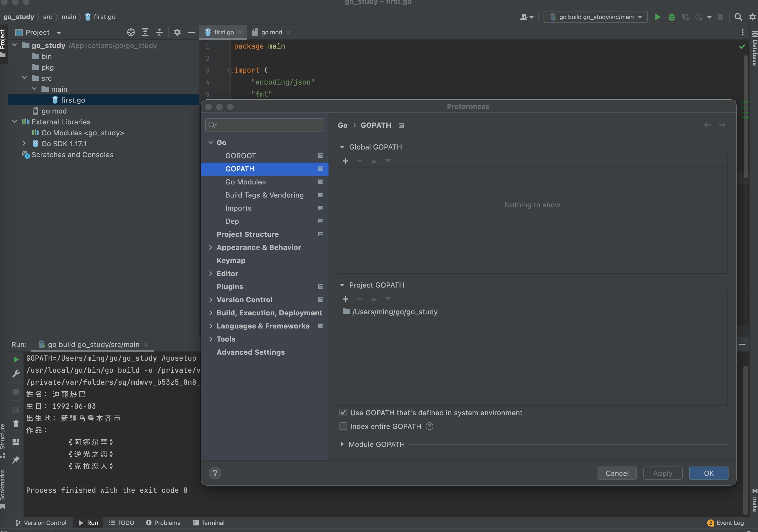Enable Index entire GOPATH checkbox
Image resolution: width=758 pixels, height=532 pixels.
pyautogui.click(x=343, y=426)
